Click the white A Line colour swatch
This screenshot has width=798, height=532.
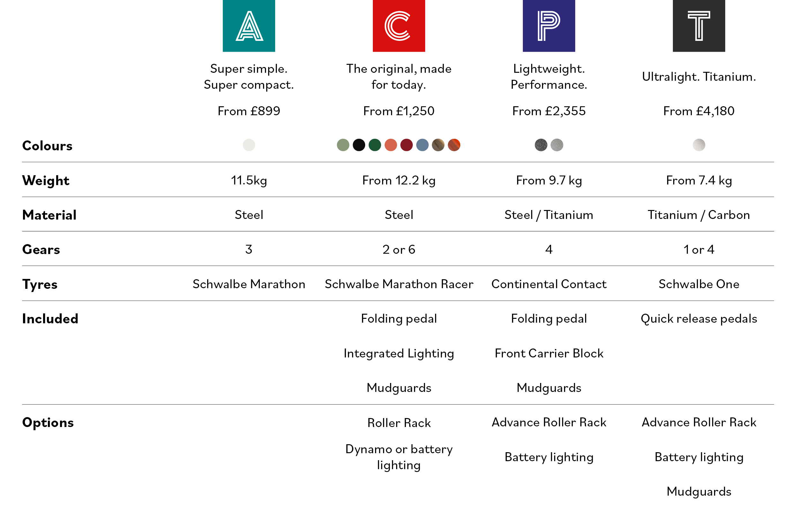point(249,145)
